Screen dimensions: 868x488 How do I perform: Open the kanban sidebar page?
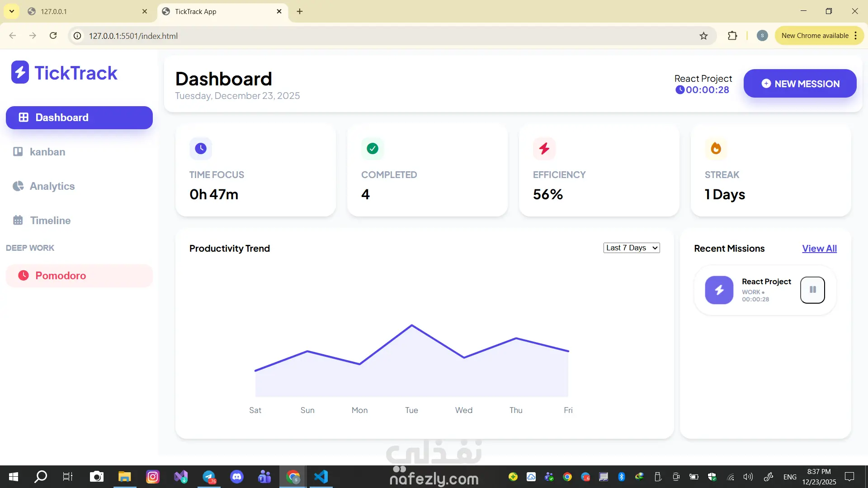click(47, 152)
